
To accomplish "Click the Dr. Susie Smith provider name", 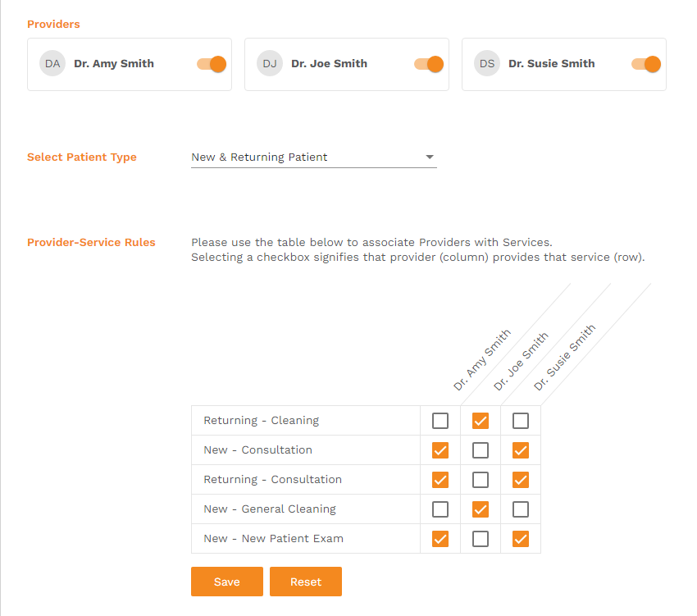I will click(552, 64).
